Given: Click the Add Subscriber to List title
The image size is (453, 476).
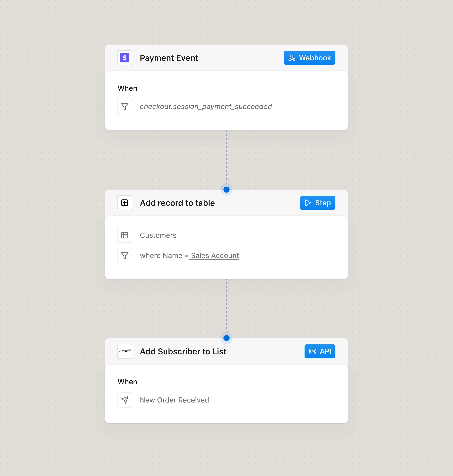Looking at the screenshot, I should [183, 352].
